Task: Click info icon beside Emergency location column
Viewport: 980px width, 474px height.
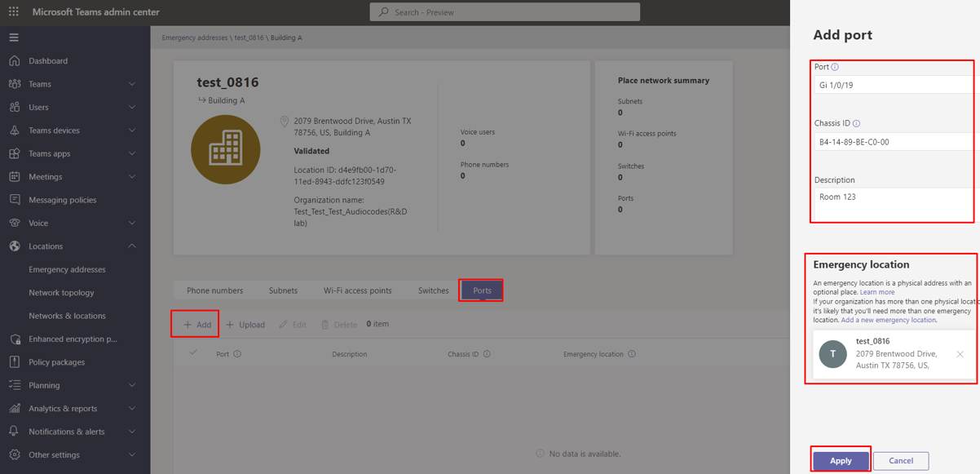Action: click(x=632, y=354)
